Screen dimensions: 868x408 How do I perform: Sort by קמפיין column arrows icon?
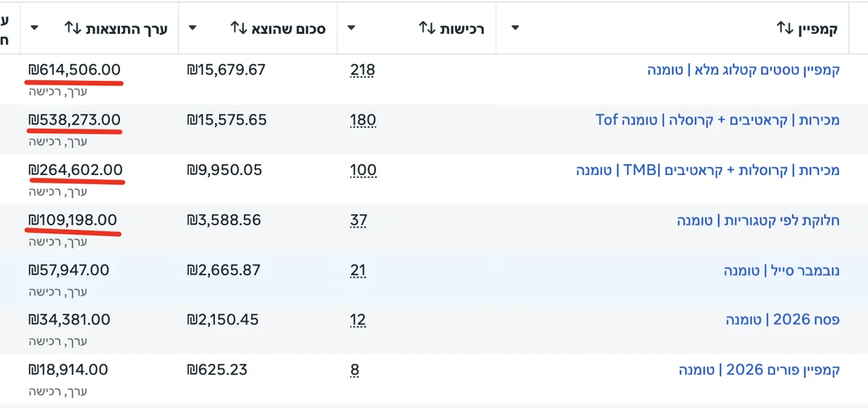tap(785, 28)
